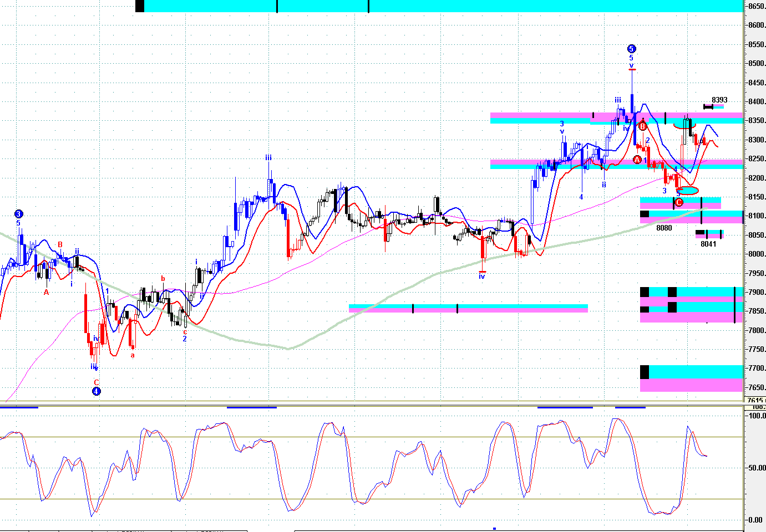Click the 8650 price axis label
This screenshot has width=766, height=532.
click(x=757, y=6)
